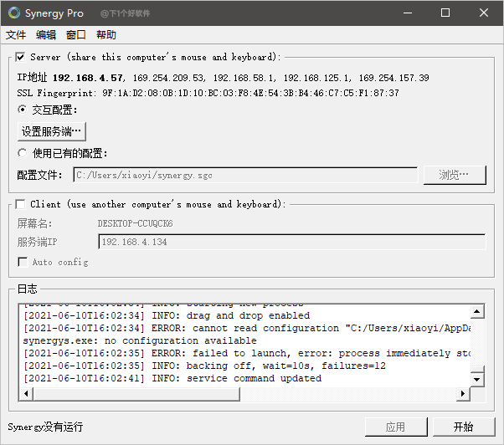The height and width of the screenshot is (445, 504).
Task: Click the IP address 192.168.58.1
Action: pos(244,78)
